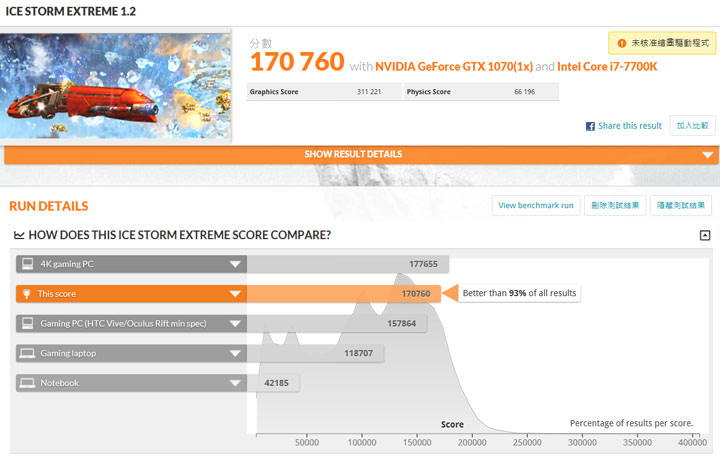Click the laptop icon on Gaming laptop row
Image resolution: width=720 pixels, height=456 pixels.
(x=28, y=353)
